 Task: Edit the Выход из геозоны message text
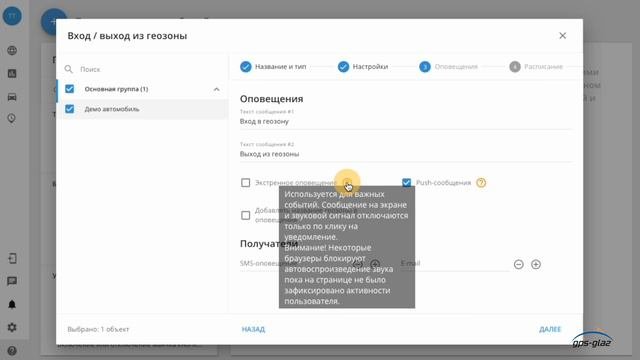click(406, 154)
